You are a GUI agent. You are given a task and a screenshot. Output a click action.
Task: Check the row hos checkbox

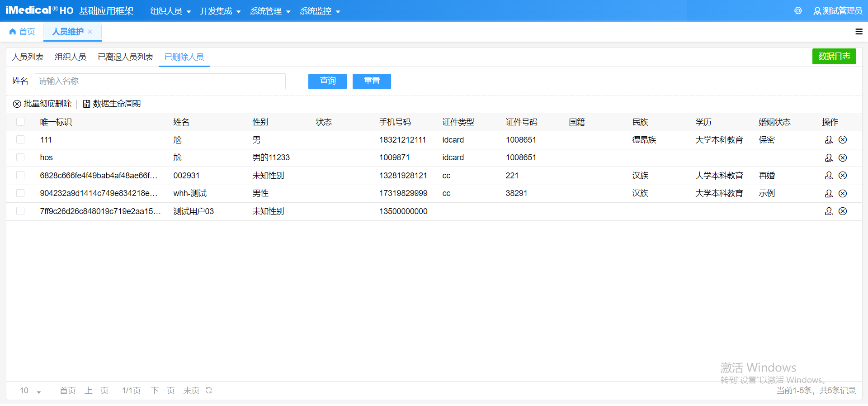click(x=20, y=157)
